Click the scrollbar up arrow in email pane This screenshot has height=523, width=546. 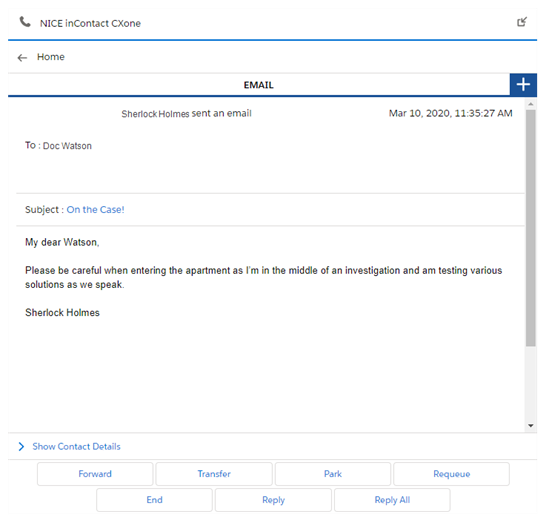point(531,104)
